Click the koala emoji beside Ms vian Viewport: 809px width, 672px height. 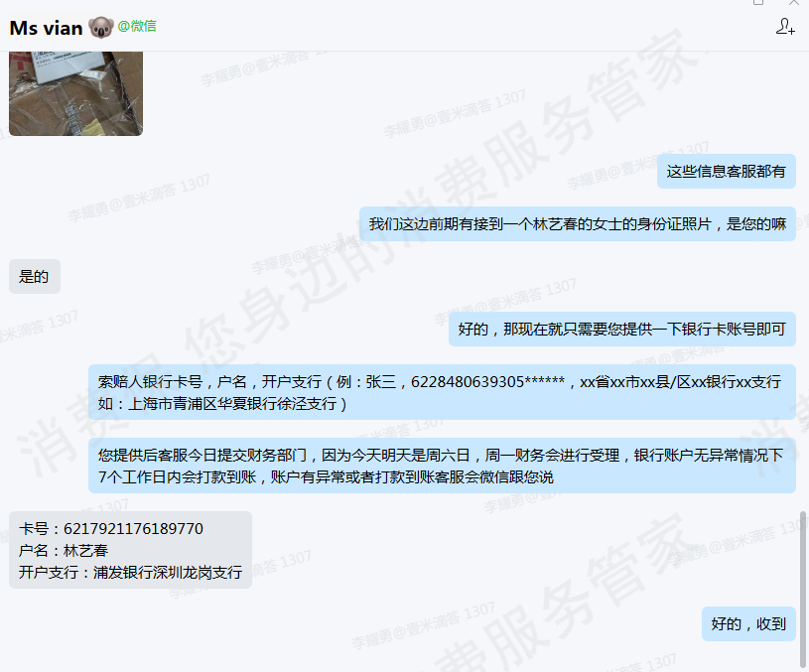(x=100, y=28)
